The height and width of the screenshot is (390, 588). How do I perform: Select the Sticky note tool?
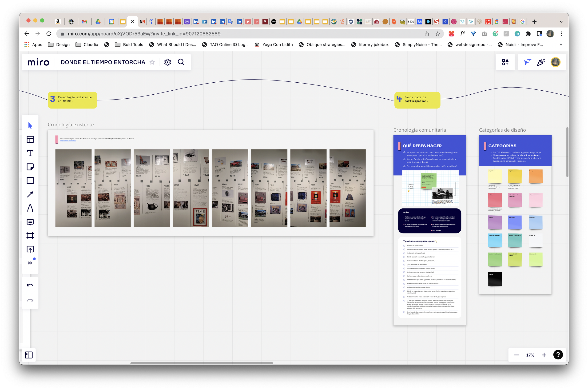(30, 167)
